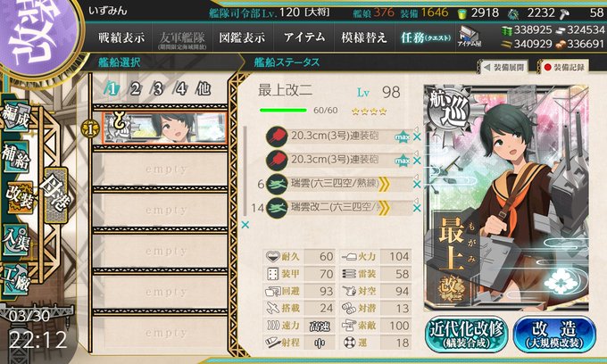607x364 pixels.
Task: Return to 母港 home port button
Action: [x=55, y=194]
